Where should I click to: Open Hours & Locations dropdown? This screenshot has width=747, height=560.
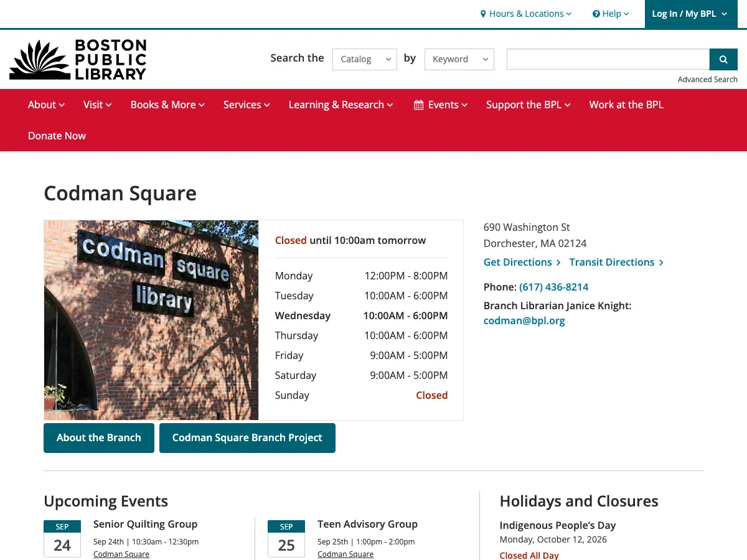click(x=526, y=14)
